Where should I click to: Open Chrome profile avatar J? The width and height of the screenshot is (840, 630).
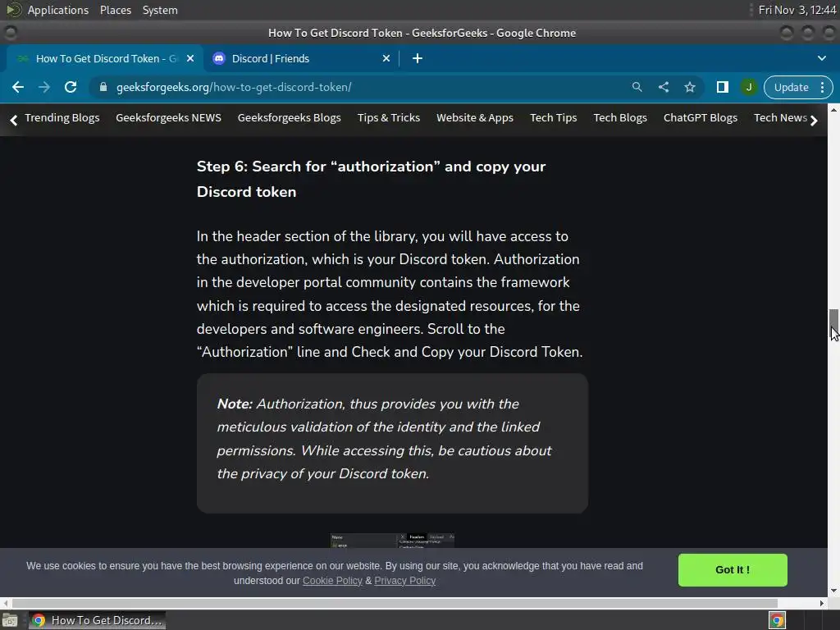coord(748,87)
